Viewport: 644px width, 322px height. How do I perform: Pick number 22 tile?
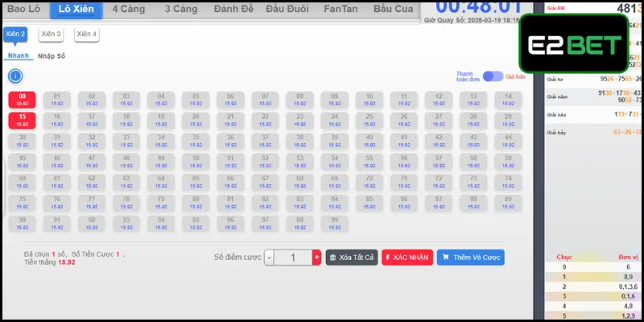coord(266,120)
